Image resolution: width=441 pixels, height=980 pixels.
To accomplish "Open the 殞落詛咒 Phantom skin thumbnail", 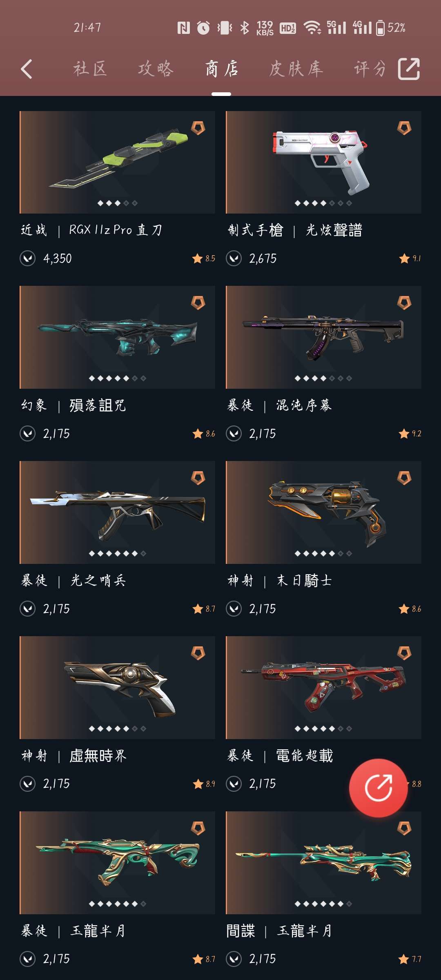I will point(117,337).
